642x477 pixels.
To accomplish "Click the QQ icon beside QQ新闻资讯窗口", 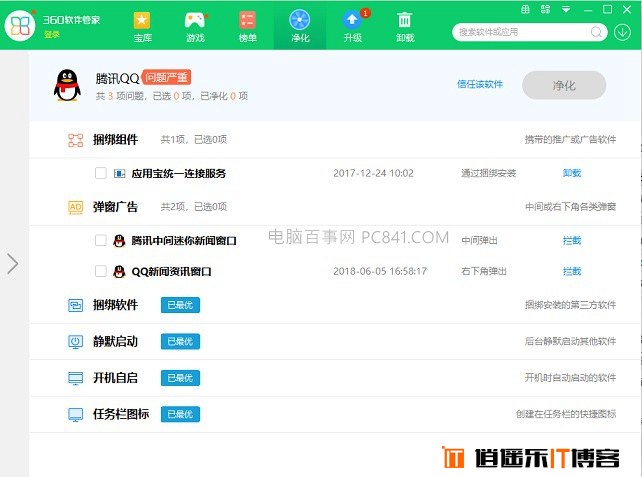I will 119,271.
